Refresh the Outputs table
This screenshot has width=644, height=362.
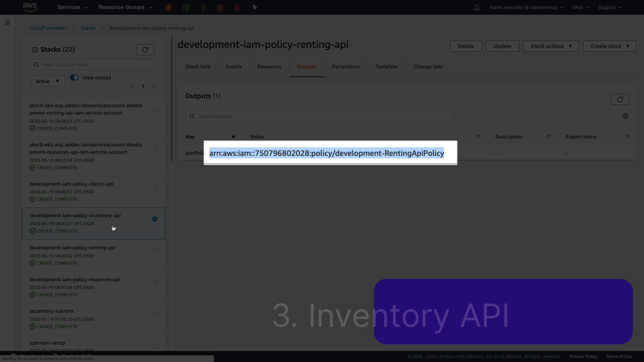click(620, 99)
